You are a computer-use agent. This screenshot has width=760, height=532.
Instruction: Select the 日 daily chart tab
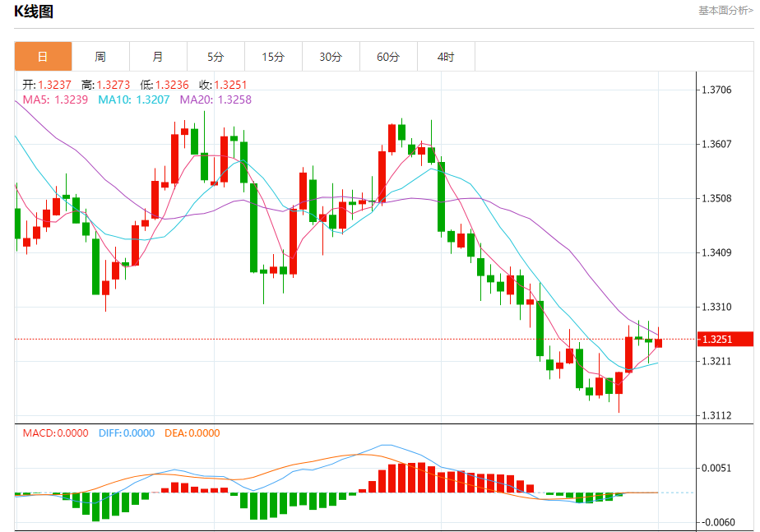point(43,57)
